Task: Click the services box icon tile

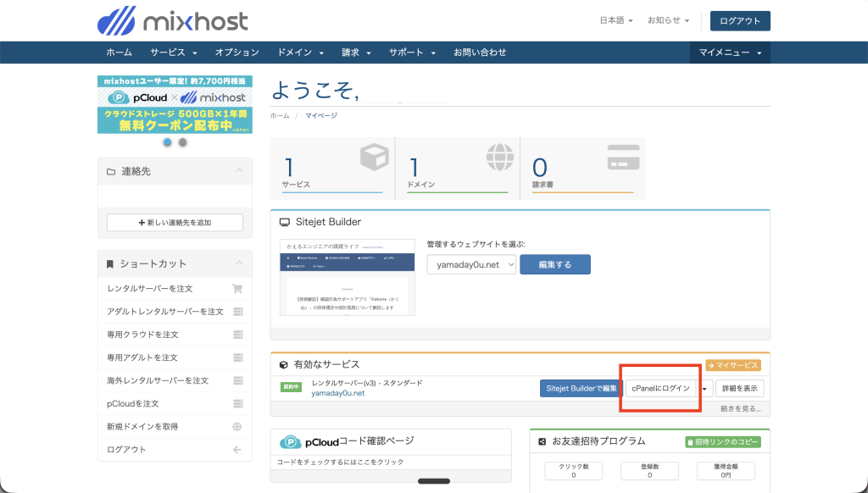Action: point(374,157)
